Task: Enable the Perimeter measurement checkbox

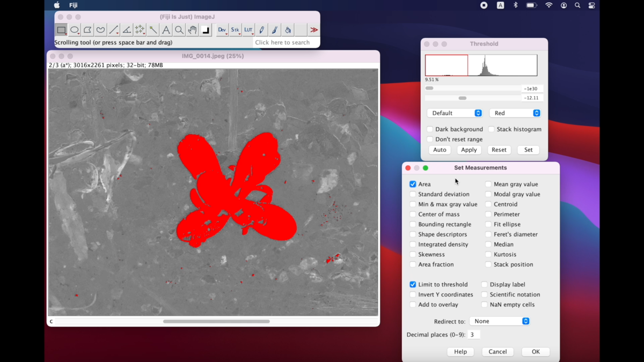Action: pyautogui.click(x=488, y=215)
